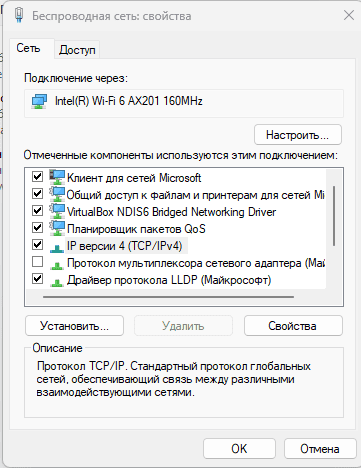Click the wireless network icon in title bar
Screen dimensions: 361x468
pos(19,15)
